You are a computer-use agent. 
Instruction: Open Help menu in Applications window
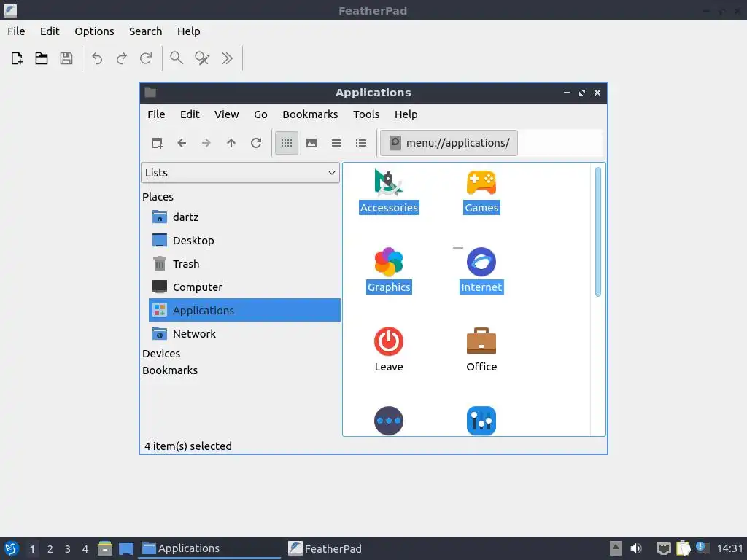pyautogui.click(x=406, y=114)
